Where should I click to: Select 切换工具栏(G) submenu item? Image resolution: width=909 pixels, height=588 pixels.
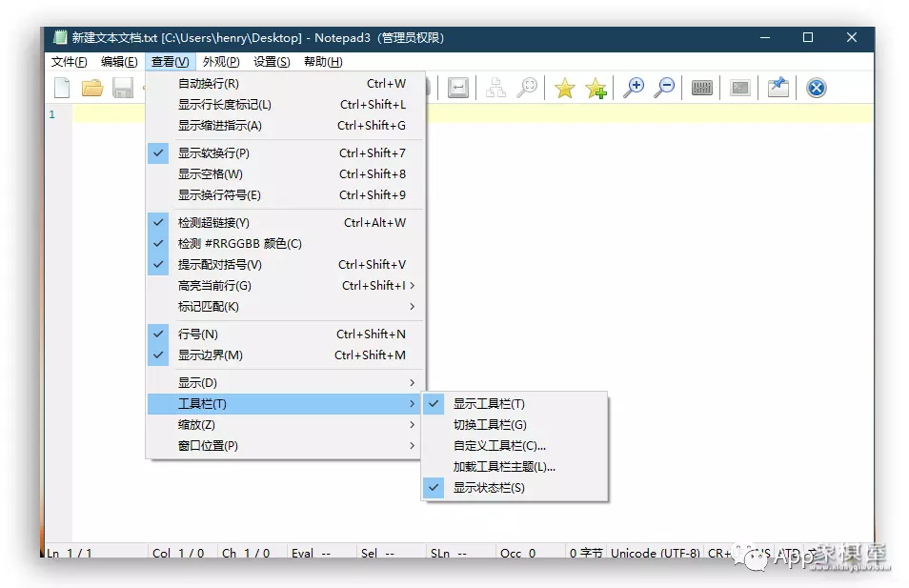click(515, 424)
